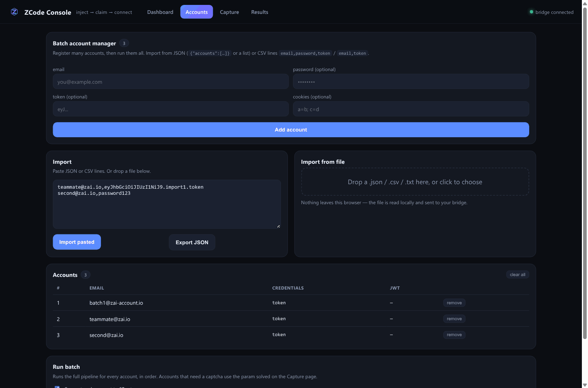The image size is (588, 388).
Task: Focus the email input field
Action: tap(171, 82)
